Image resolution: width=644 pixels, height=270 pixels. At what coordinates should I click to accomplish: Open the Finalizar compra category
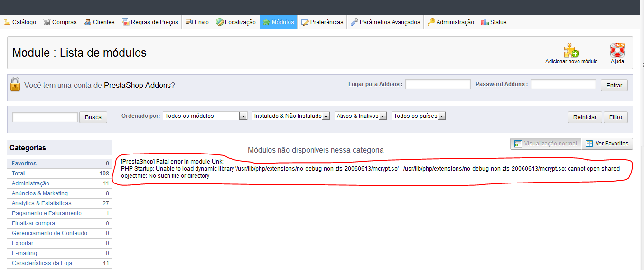pos(60,223)
